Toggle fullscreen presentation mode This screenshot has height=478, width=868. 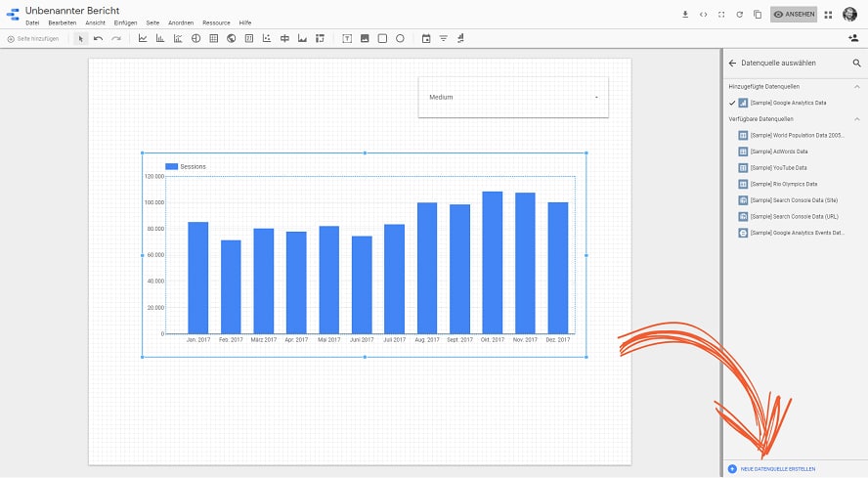pyautogui.click(x=721, y=15)
